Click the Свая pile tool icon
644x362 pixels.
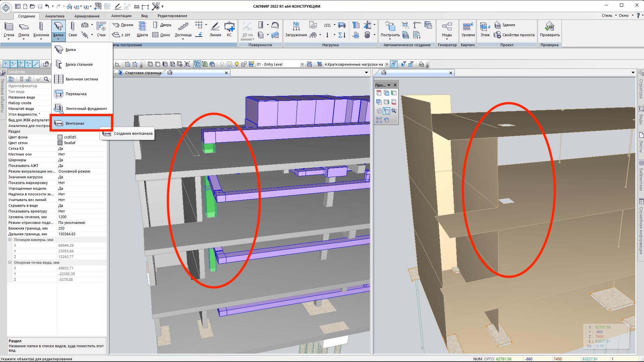pos(72,27)
